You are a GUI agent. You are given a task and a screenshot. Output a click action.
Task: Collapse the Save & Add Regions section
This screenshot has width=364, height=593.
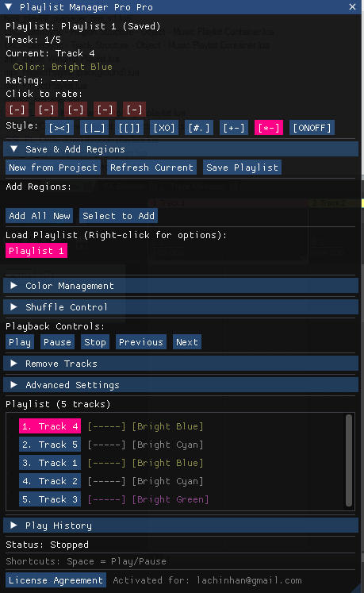click(181, 149)
